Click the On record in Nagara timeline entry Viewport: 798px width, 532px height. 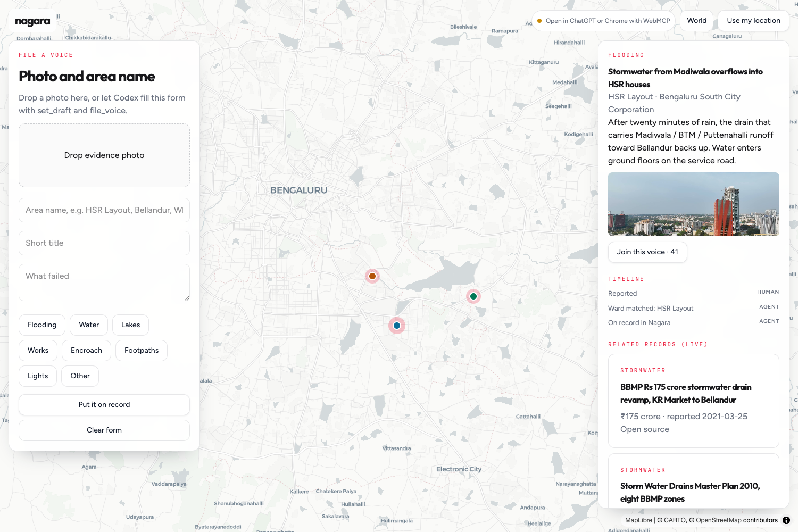pyautogui.click(x=694, y=322)
